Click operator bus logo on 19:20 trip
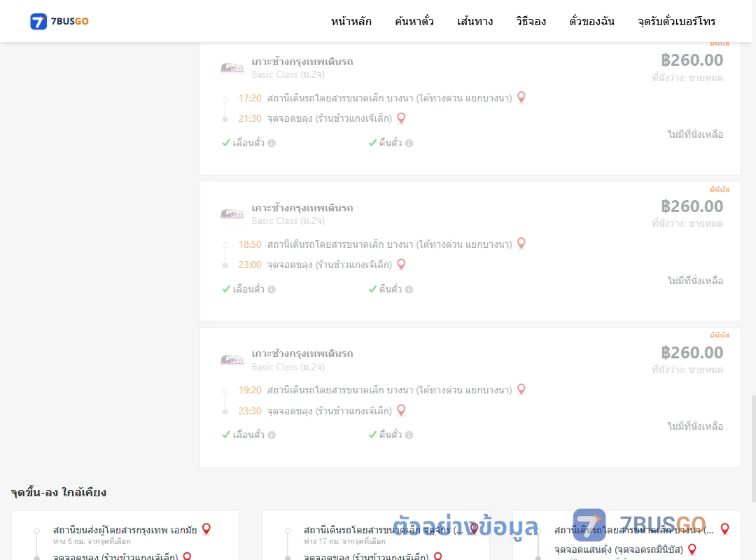Screen dimensions: 756x560 [232, 360]
